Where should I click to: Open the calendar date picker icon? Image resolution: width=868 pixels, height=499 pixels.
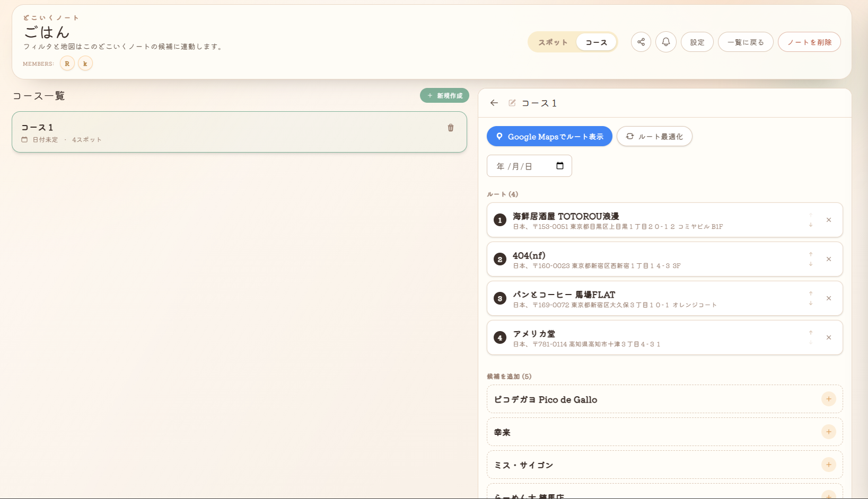[559, 166]
